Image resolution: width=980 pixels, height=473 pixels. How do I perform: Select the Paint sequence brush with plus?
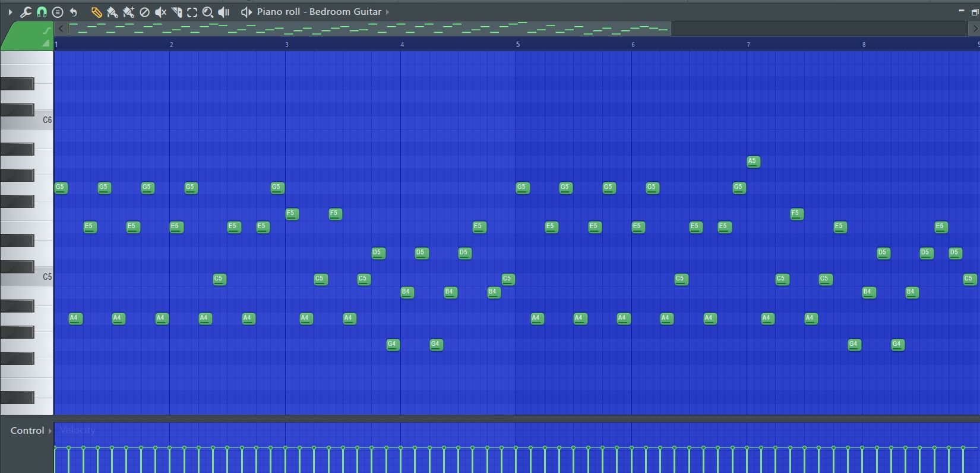coord(128,12)
